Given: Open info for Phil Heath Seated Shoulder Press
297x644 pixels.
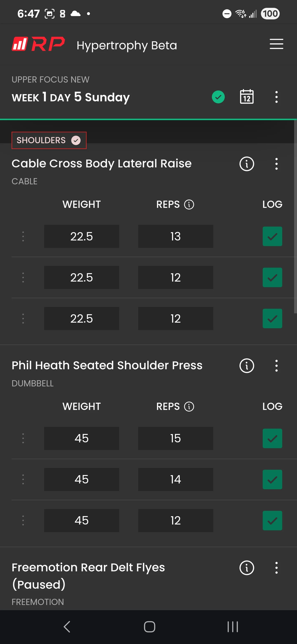Looking at the screenshot, I should pyautogui.click(x=246, y=366).
